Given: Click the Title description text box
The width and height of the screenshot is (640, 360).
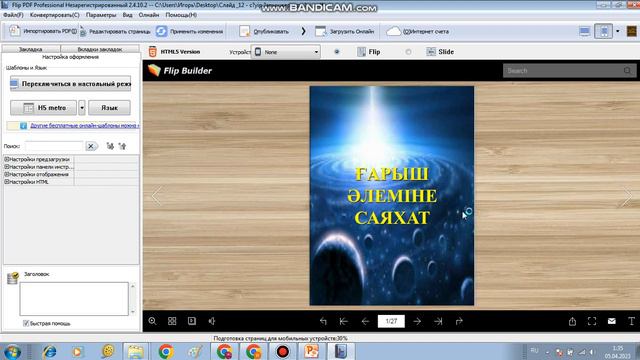Looking at the screenshot, I should [74, 299].
